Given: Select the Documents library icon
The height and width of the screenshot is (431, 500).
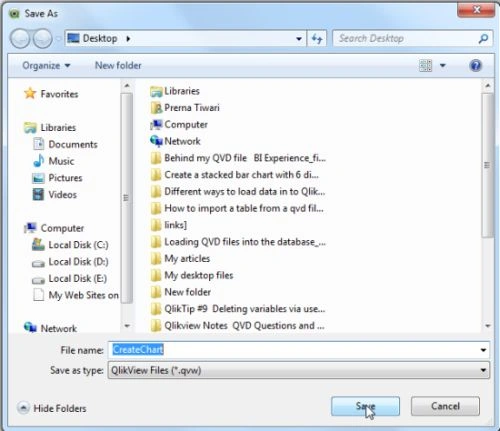Looking at the screenshot, I should pyautogui.click(x=38, y=144).
